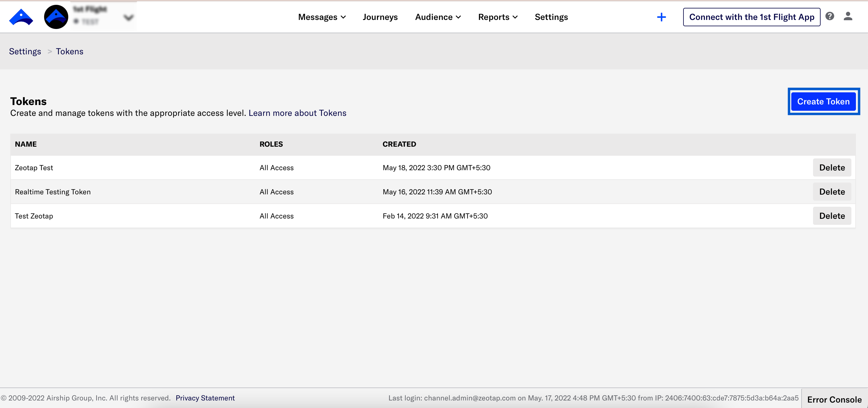Open the Error Console panel
Screen dimensions: 868x408
[834, 399]
